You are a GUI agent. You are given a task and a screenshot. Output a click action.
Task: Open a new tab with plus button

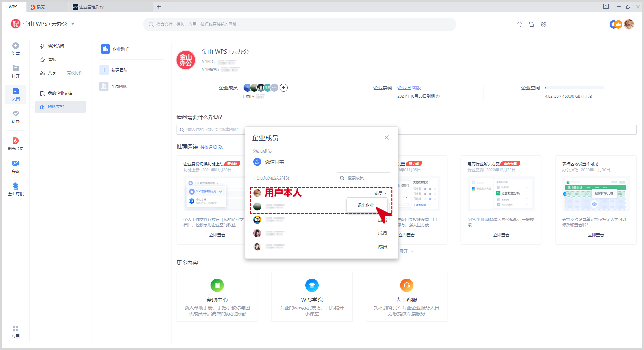[x=159, y=7]
